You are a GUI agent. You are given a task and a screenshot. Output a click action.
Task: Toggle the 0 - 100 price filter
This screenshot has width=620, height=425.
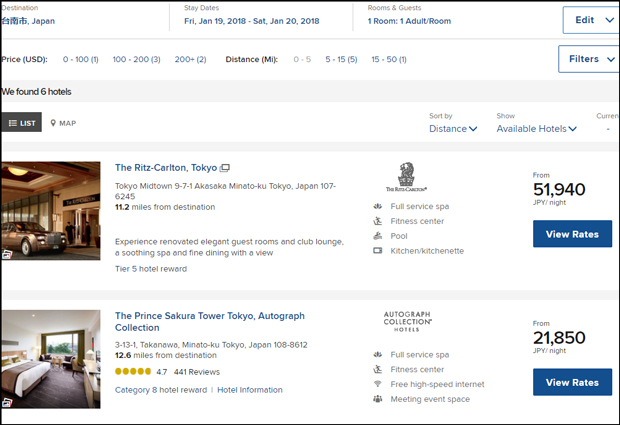pos(80,60)
